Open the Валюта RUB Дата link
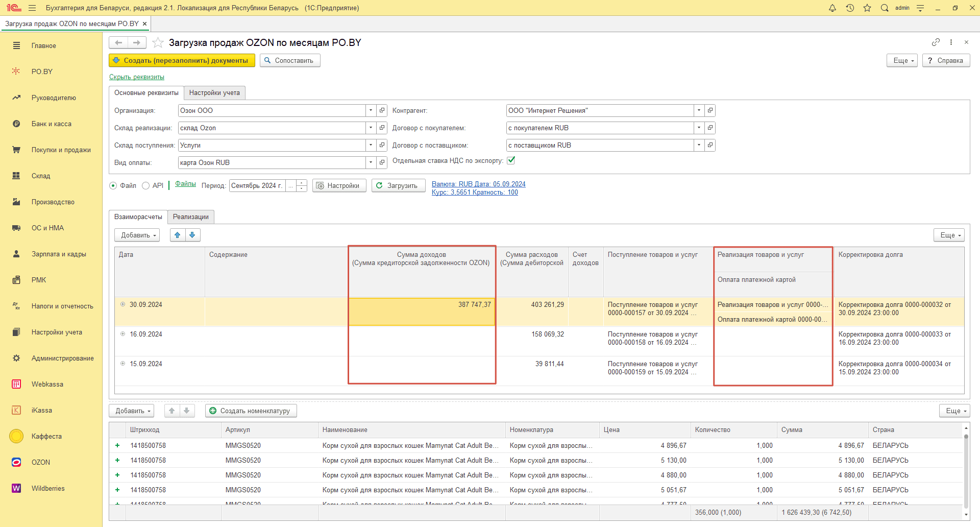This screenshot has width=980, height=527. click(479, 184)
